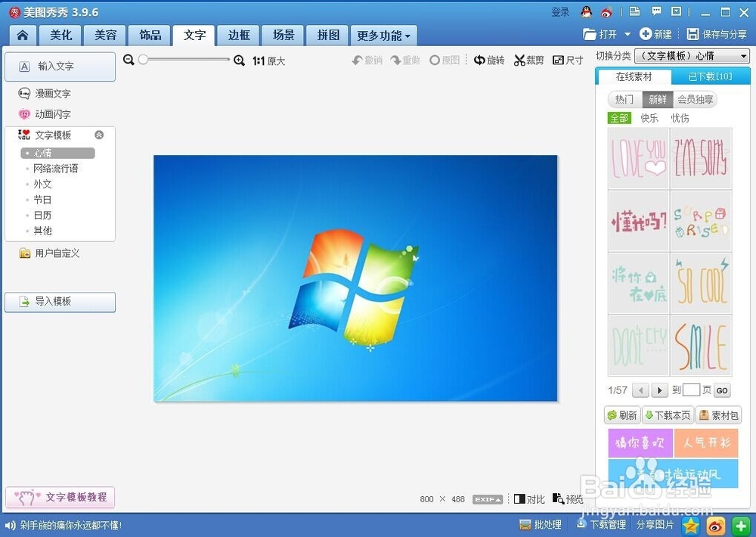Click 撤销 undo icon
756x537 pixels.
[x=358, y=61]
